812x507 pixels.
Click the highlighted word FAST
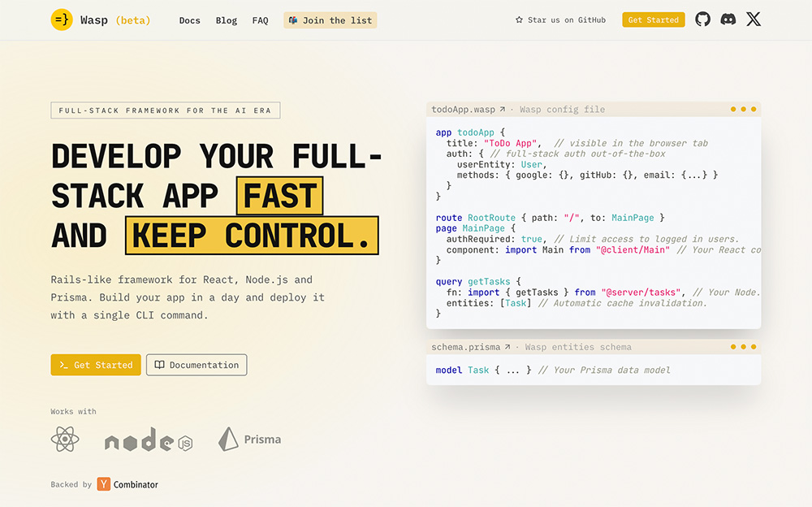click(279, 196)
